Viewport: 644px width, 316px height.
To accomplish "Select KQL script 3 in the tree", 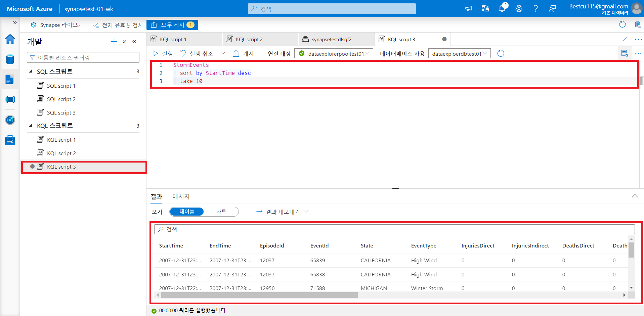I will [x=84, y=167].
